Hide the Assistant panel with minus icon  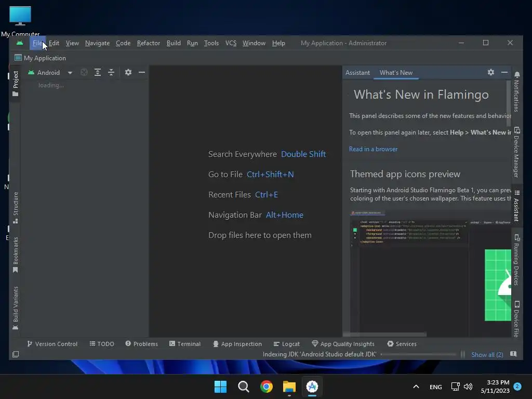point(504,72)
